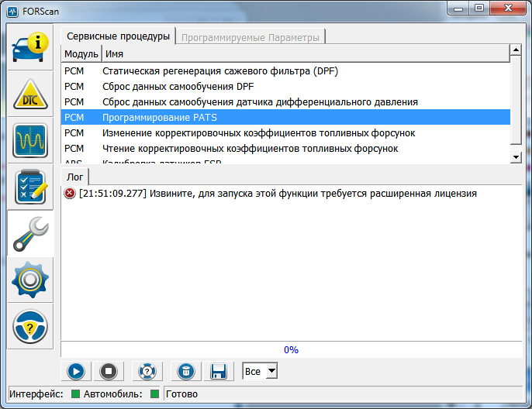
Task: Select the Лог tab
Action: 74,177
